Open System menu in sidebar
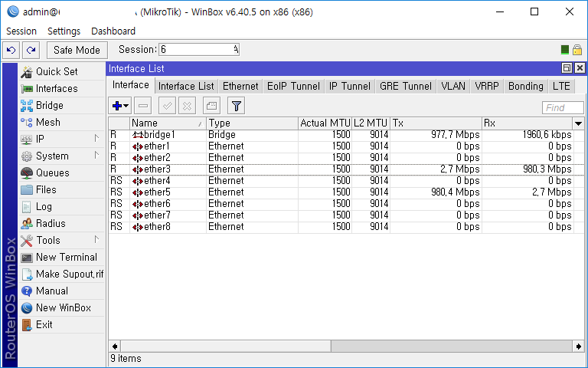Image resolution: width=588 pixels, height=368 pixels. pos(61,156)
